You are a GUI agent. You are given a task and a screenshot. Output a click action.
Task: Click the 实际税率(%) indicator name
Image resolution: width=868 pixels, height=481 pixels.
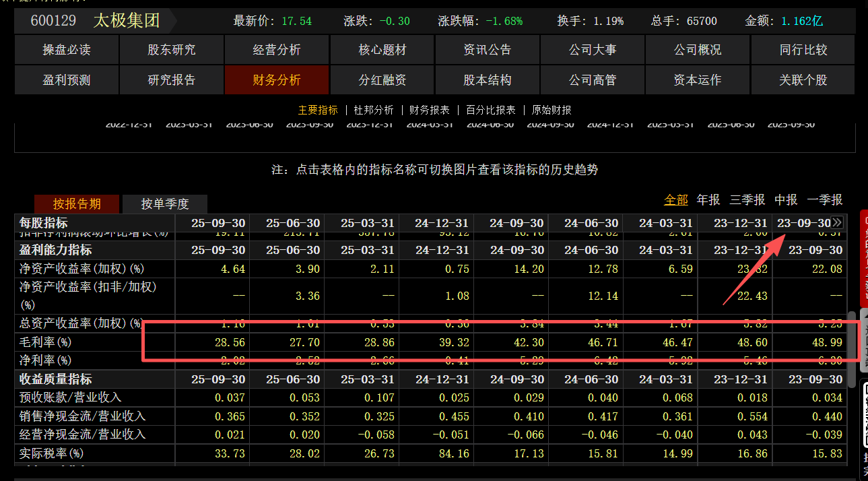coord(51,453)
